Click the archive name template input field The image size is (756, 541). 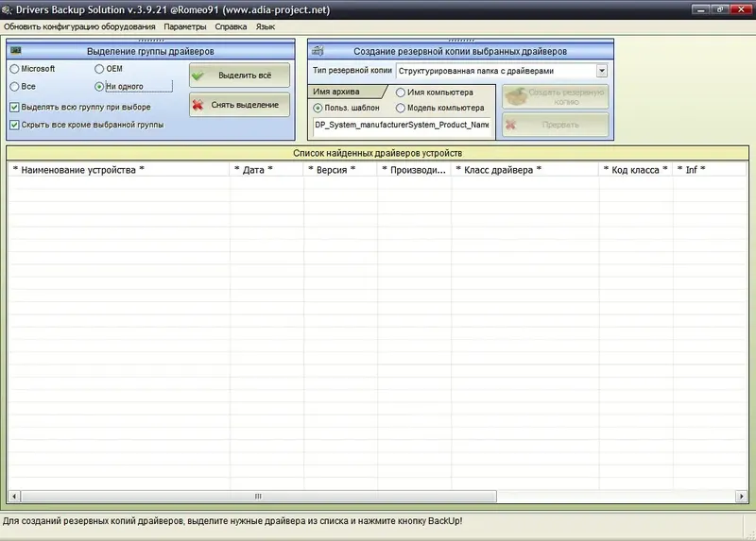pos(402,126)
